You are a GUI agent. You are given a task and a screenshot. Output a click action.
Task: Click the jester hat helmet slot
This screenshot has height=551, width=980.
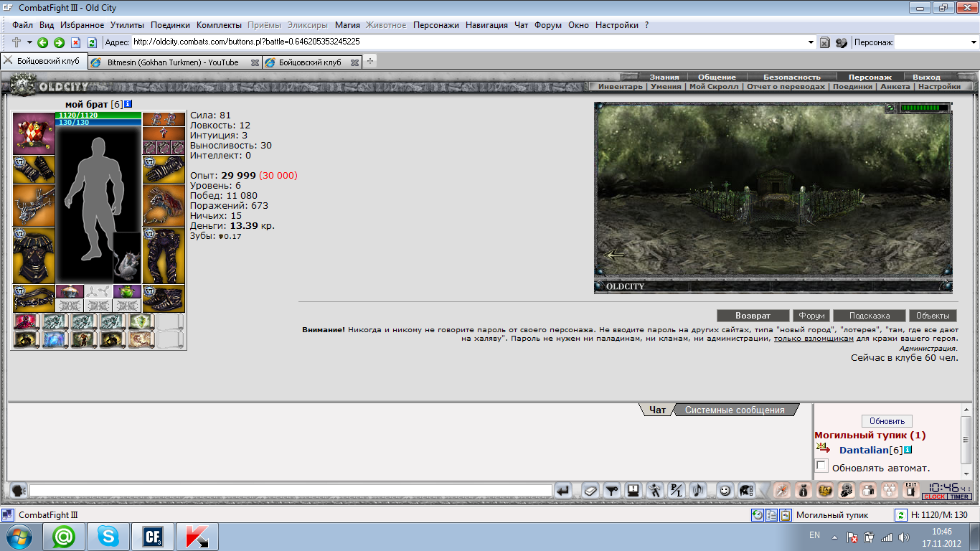(x=34, y=133)
